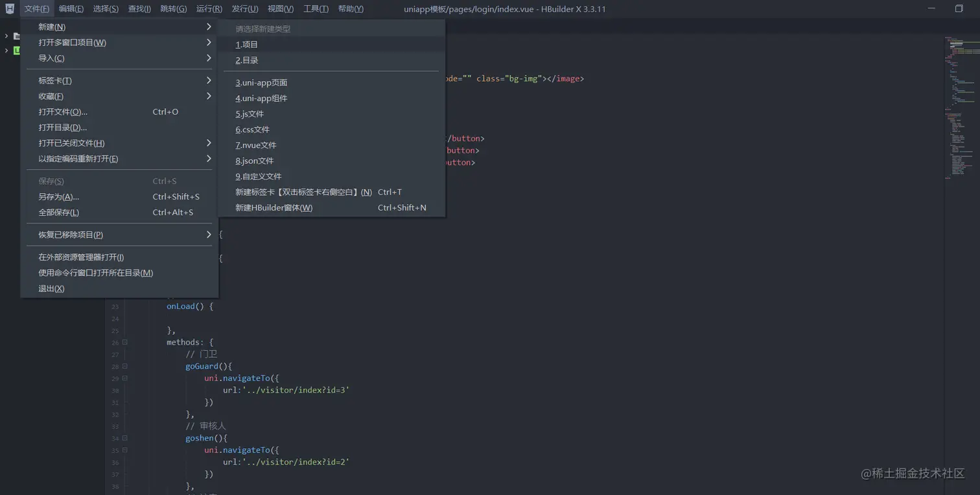Expand the sidebar project with the white icon
This screenshot has width=980, height=495.
click(6, 36)
